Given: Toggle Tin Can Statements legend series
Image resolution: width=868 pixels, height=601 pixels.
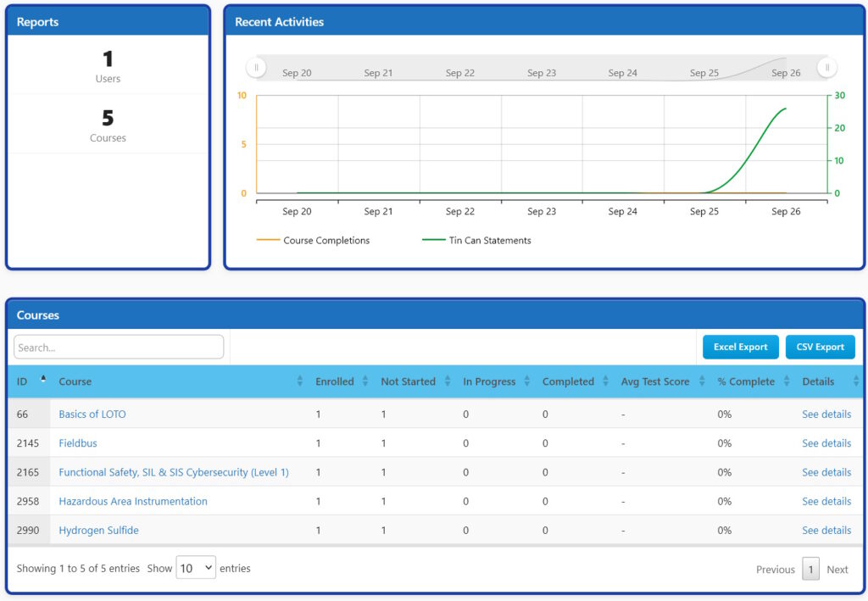Looking at the screenshot, I should 476,241.
